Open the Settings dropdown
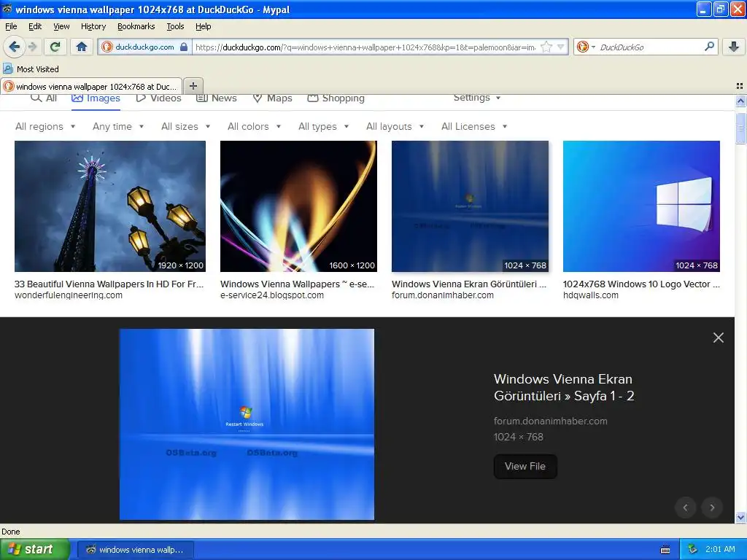 point(477,98)
